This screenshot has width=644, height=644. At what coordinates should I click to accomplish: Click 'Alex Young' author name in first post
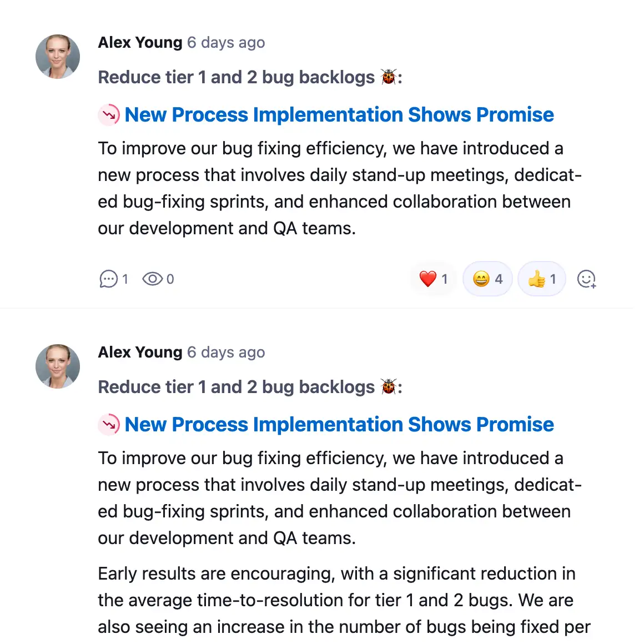pyautogui.click(x=140, y=43)
